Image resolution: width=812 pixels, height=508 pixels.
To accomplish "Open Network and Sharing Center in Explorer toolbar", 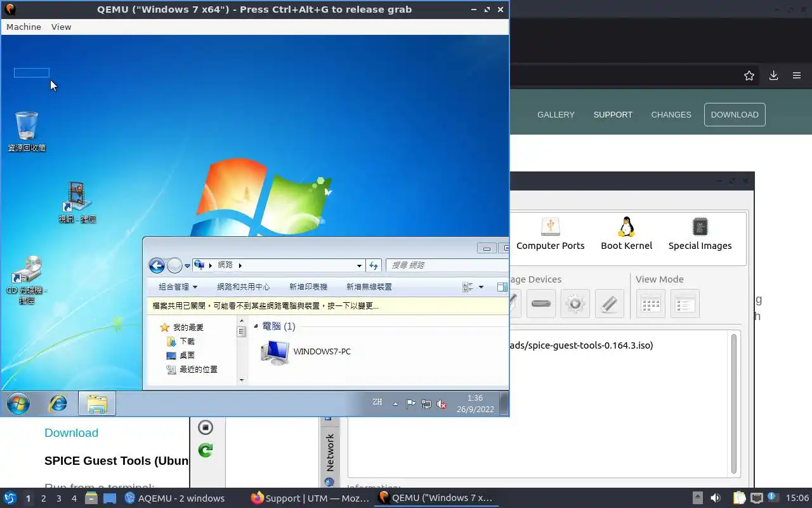I will coord(244,287).
